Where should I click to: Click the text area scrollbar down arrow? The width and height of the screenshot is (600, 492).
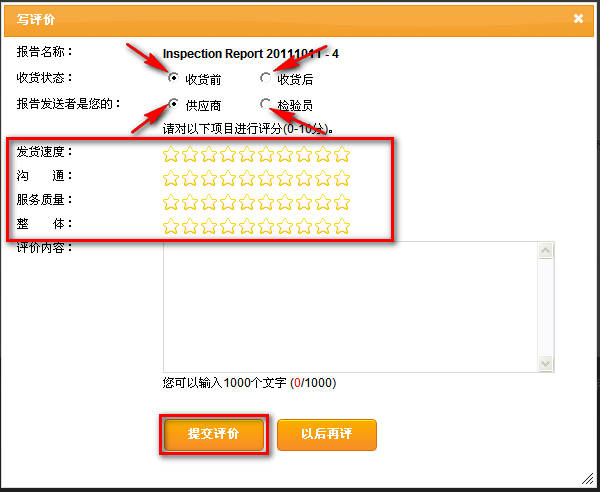click(546, 364)
